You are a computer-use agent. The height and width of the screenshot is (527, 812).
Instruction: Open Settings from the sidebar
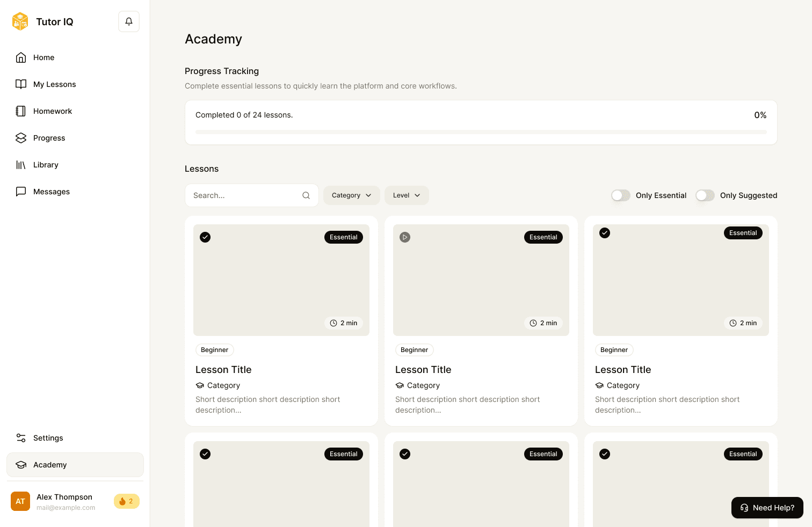coord(75,438)
